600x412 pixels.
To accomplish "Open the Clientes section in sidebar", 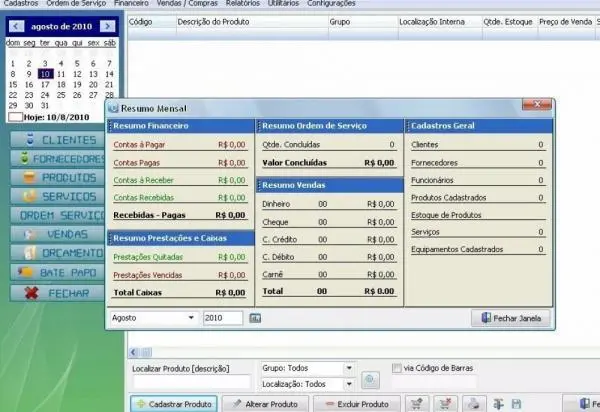I will [60, 140].
